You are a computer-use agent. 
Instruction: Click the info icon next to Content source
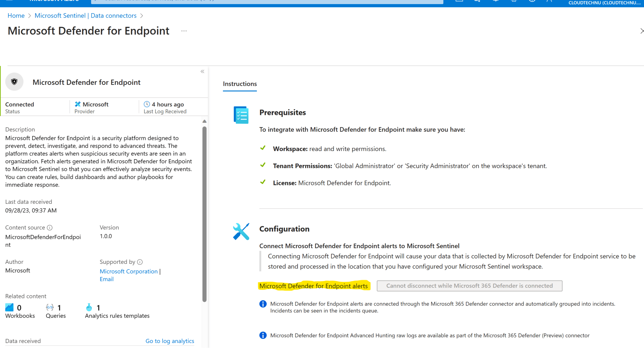click(x=50, y=227)
